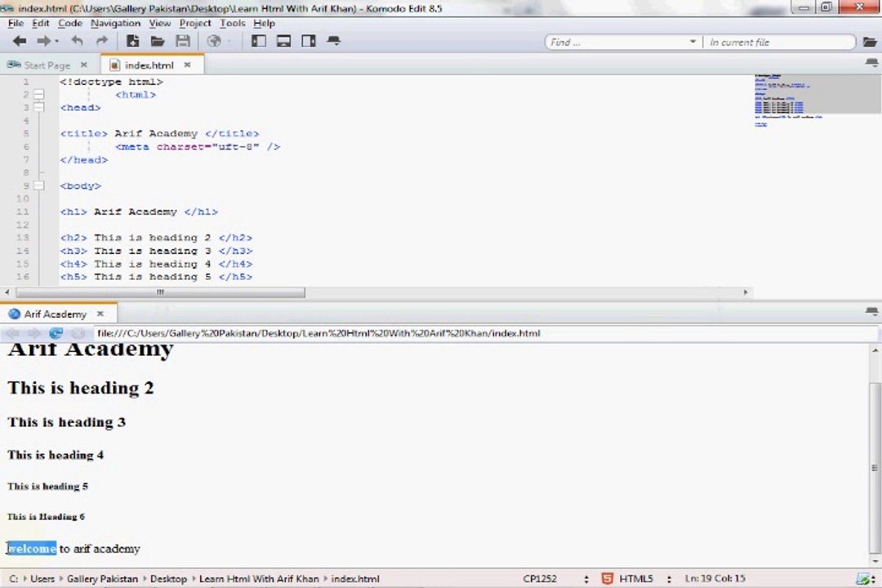Click the editor scrollbar right arrow

[x=746, y=292]
